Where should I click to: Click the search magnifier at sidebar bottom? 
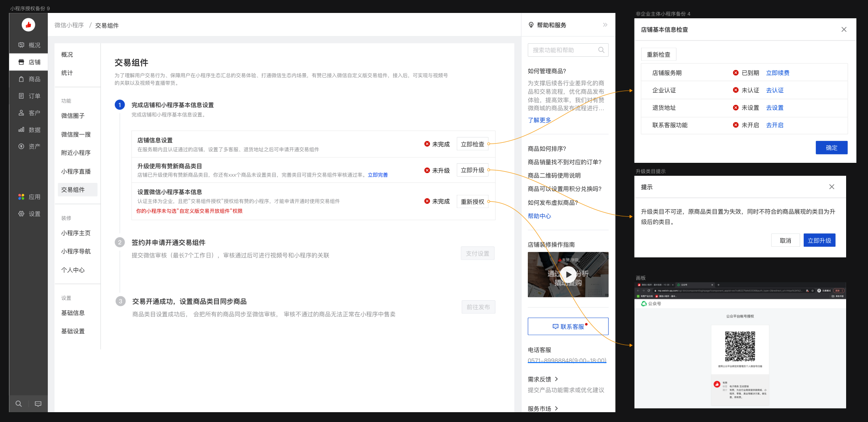point(19,404)
